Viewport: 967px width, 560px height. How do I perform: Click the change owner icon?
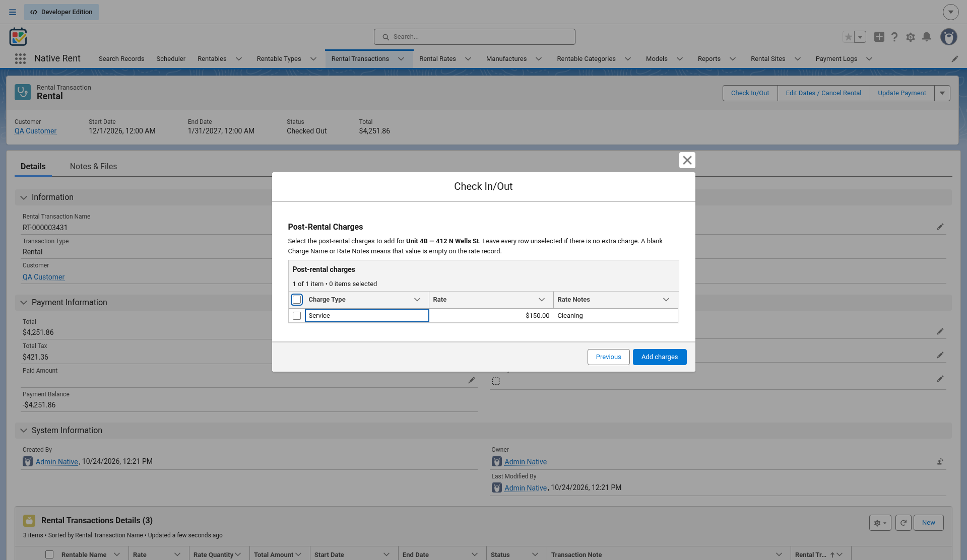coord(940,462)
